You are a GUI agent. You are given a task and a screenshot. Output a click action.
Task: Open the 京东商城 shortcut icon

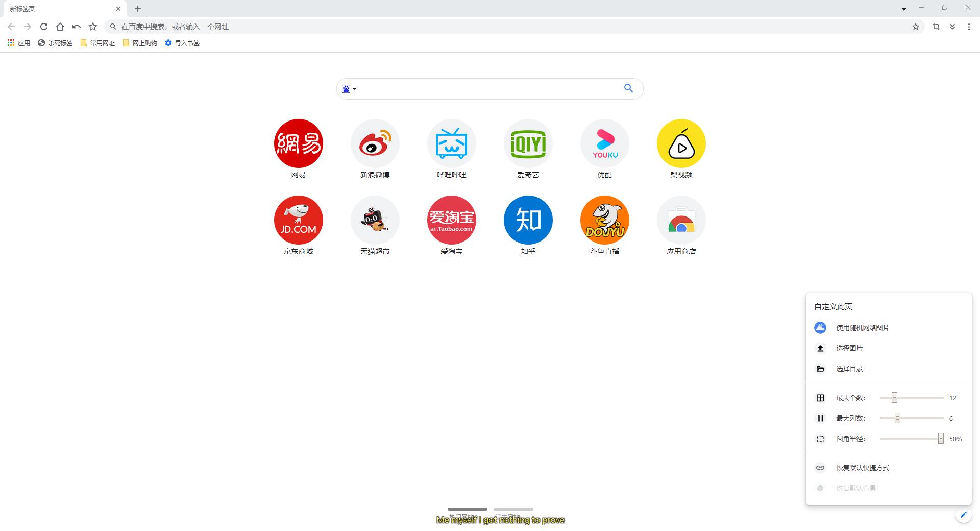(x=299, y=220)
